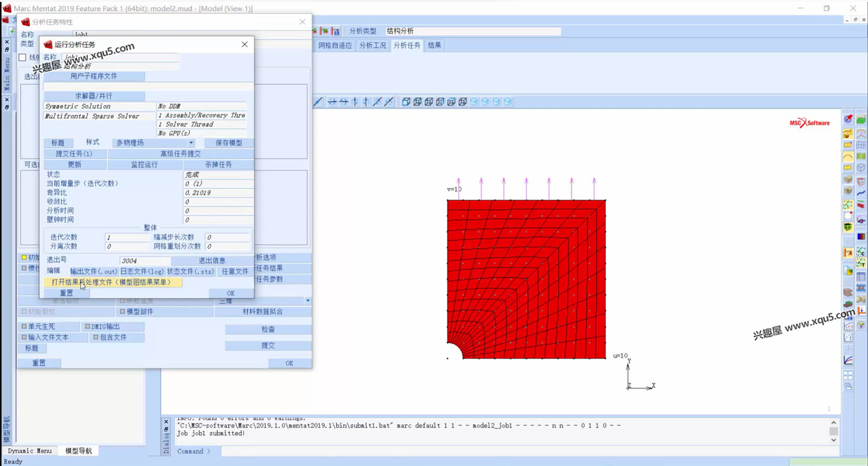Open 高级任务提交 advanced submission
This screenshot has width=868, height=466.
(181, 154)
